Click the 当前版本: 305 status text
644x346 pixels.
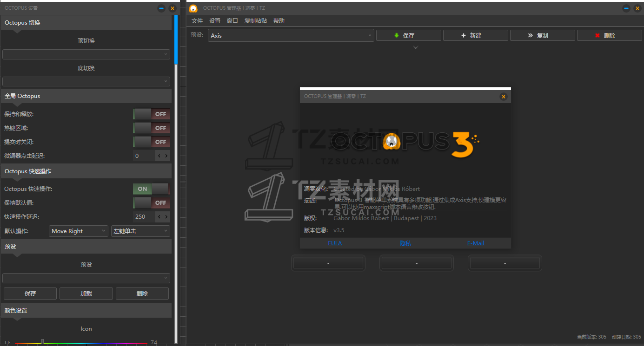click(591, 337)
